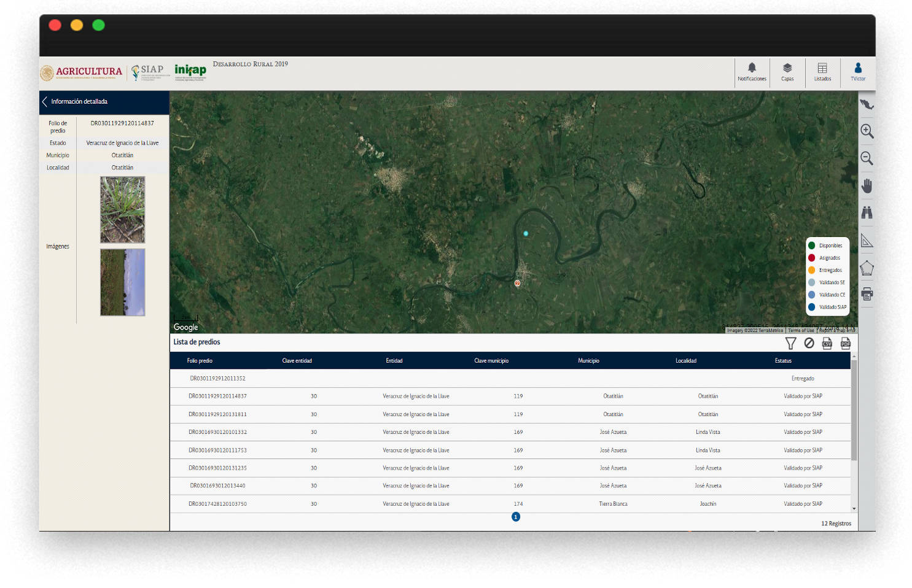Open the Listados dropdown
912x588 pixels.
[822, 72]
